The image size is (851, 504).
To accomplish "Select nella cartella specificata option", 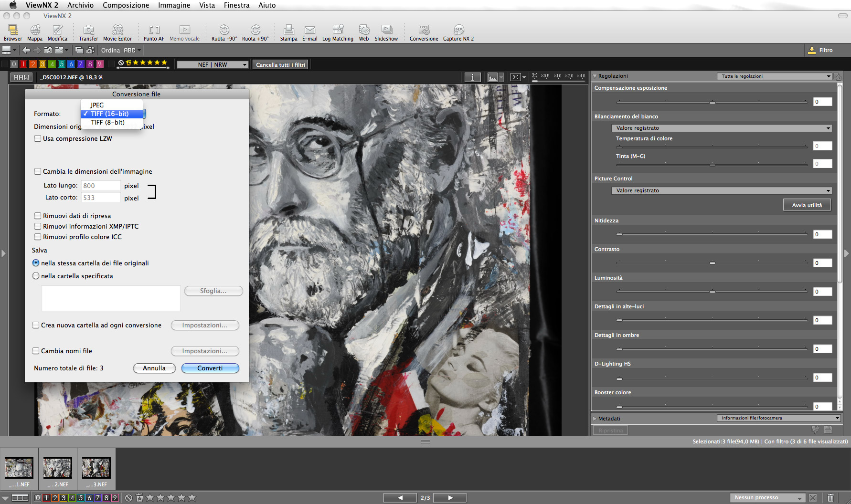I will [36, 276].
